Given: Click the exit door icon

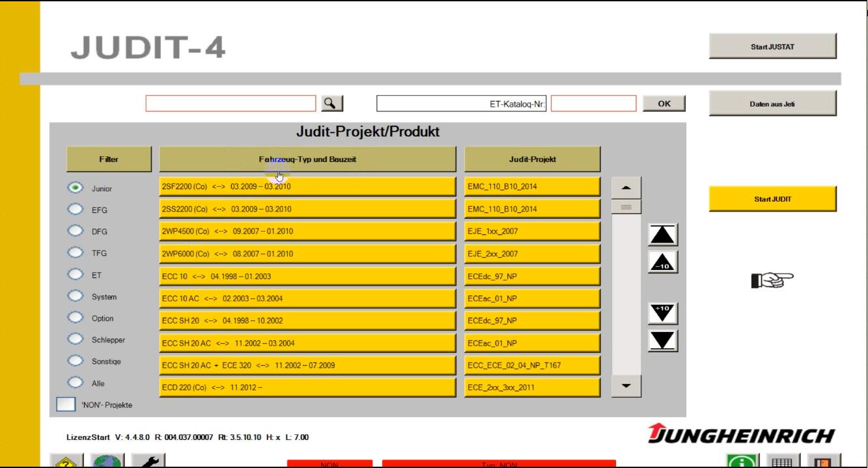Looking at the screenshot, I should click(823, 461).
